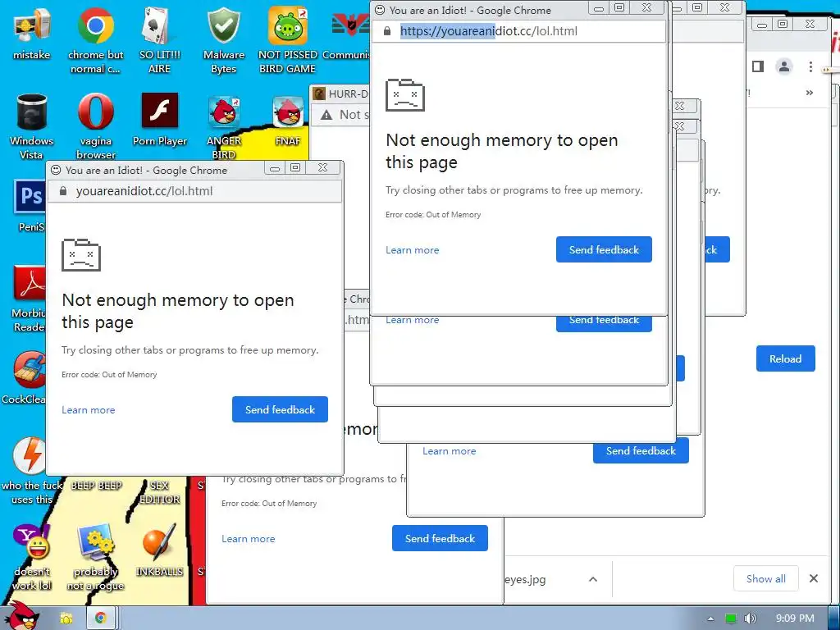Open 'chrome but normal c...' desktop icon

(95, 40)
